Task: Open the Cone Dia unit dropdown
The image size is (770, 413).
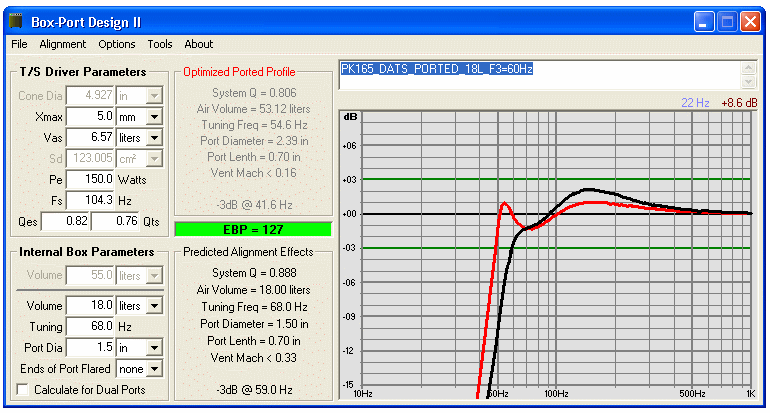Action: [x=154, y=96]
